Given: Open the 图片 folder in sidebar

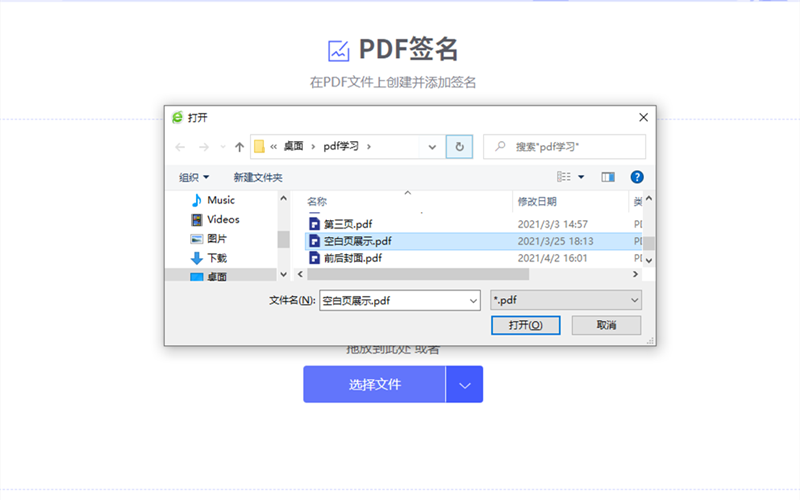Looking at the screenshot, I should 216,239.
